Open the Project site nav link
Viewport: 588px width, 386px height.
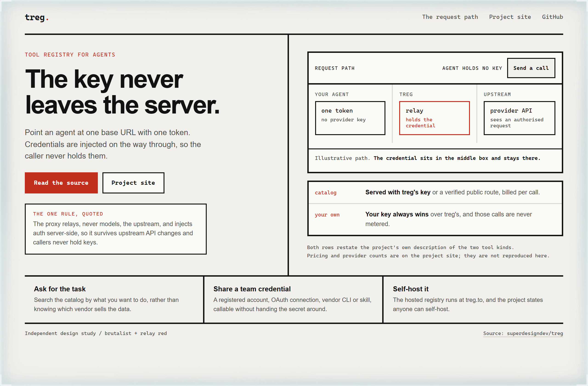pyautogui.click(x=510, y=17)
